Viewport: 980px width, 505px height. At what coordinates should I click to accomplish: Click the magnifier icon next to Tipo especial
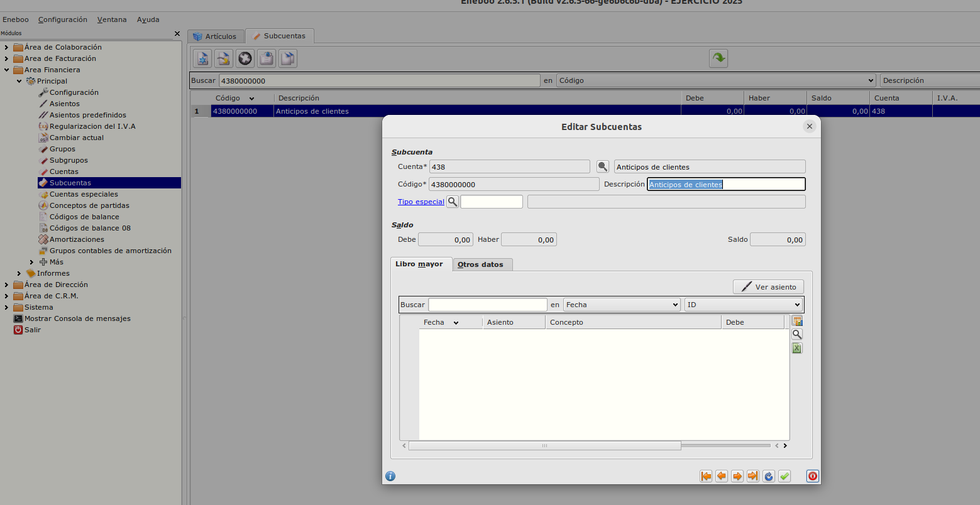click(453, 202)
